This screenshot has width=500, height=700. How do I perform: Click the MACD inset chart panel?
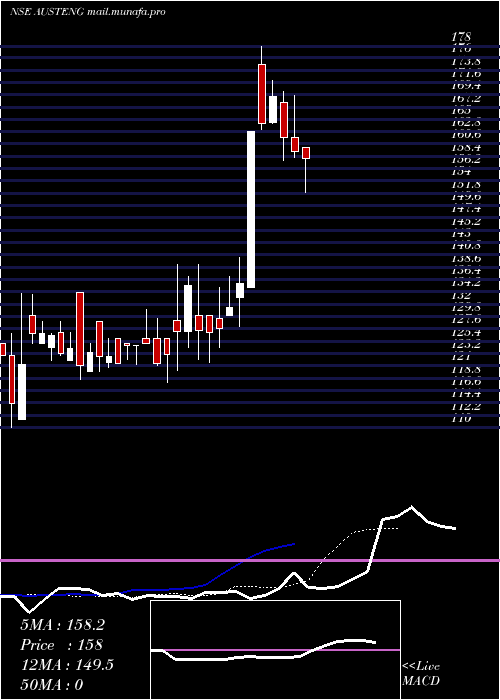pyautogui.click(x=275, y=650)
